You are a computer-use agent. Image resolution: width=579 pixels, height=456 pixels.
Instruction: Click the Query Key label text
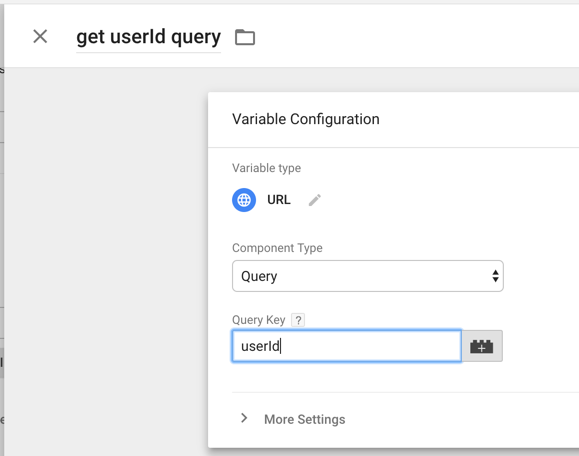point(258,320)
